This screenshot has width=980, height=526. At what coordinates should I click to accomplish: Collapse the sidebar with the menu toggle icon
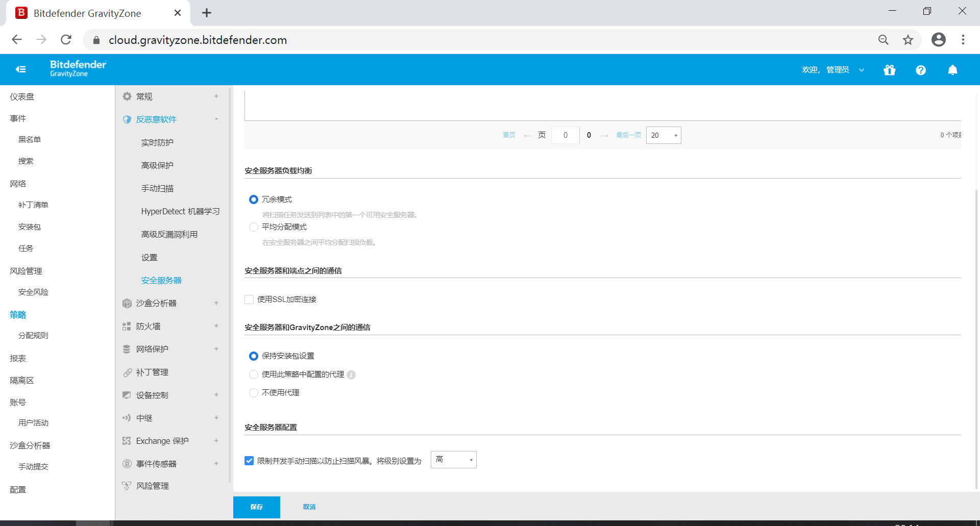(x=21, y=69)
